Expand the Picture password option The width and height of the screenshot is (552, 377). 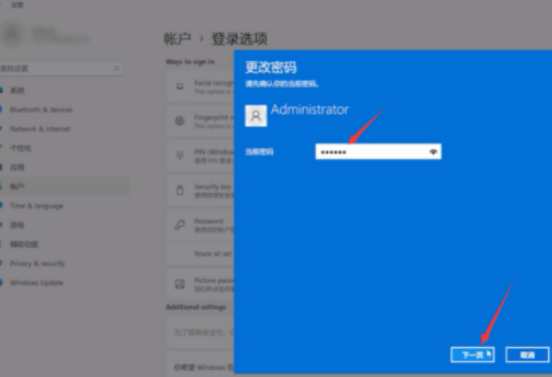tap(200, 284)
